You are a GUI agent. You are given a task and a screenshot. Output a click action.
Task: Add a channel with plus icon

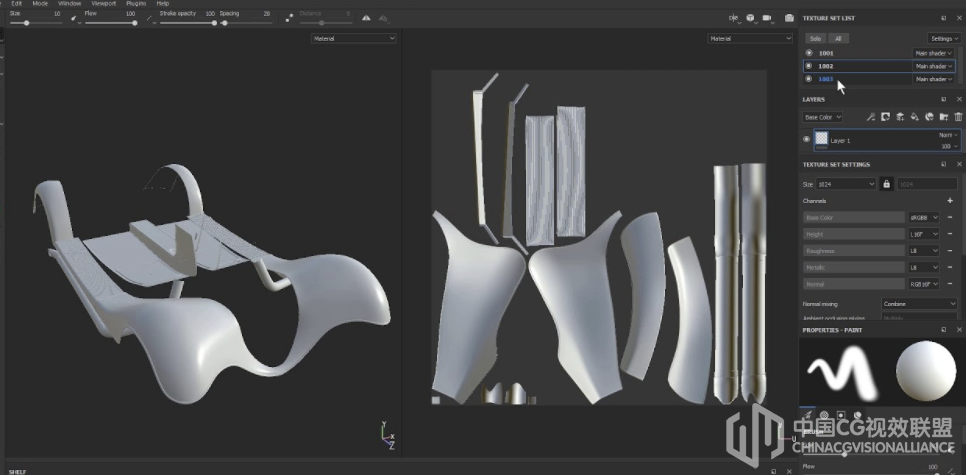click(949, 201)
